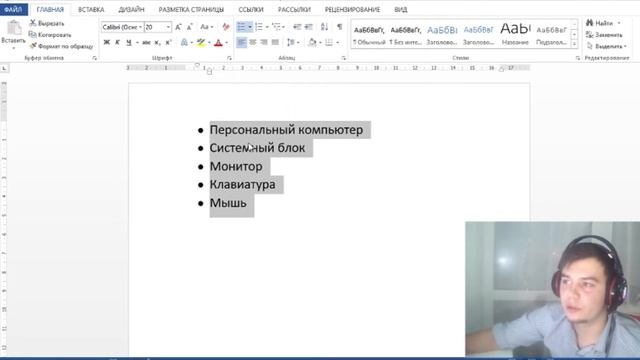The width and height of the screenshot is (640, 360).
Task: Click the Copy (Копировать) button
Action: [49, 35]
